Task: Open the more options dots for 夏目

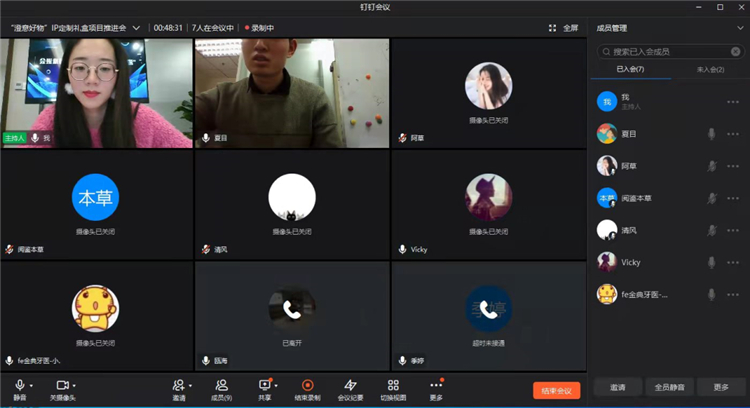Action: [x=733, y=134]
